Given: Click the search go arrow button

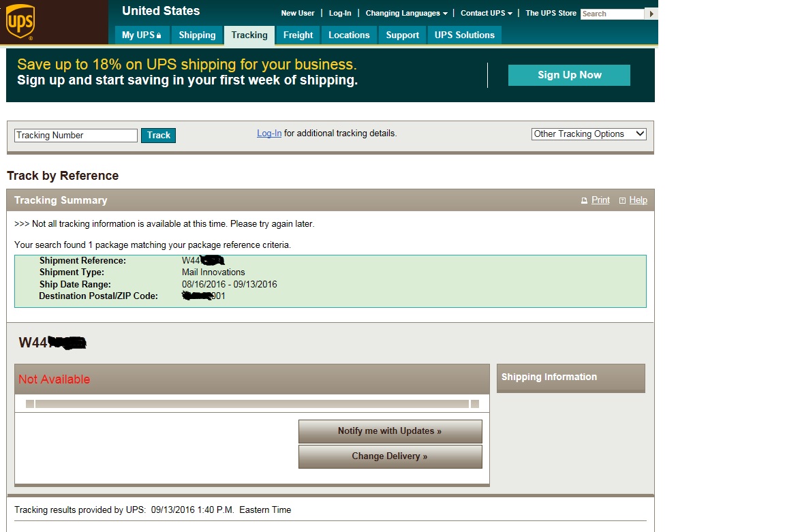Looking at the screenshot, I should pos(651,14).
